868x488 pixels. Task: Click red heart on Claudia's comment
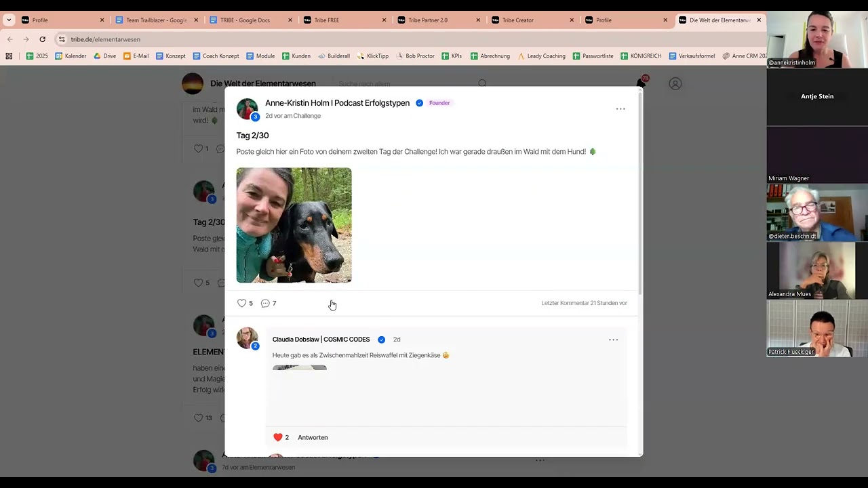pos(277,437)
